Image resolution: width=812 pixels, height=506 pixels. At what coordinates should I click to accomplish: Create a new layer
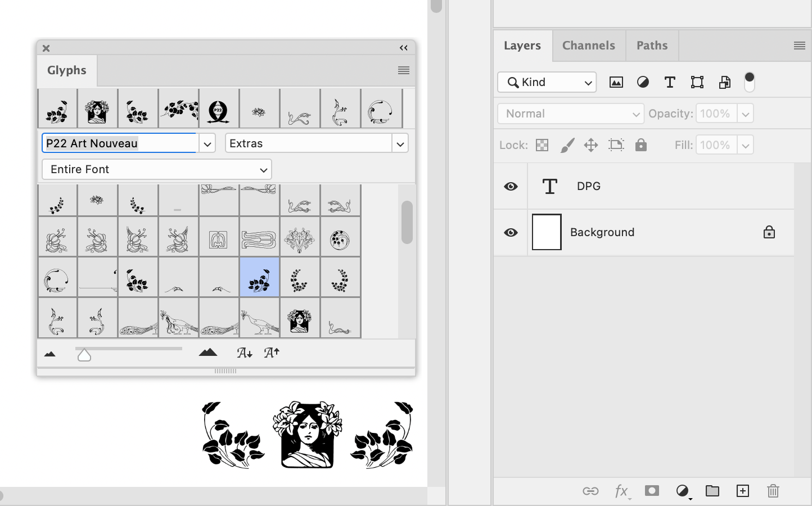coord(743,491)
